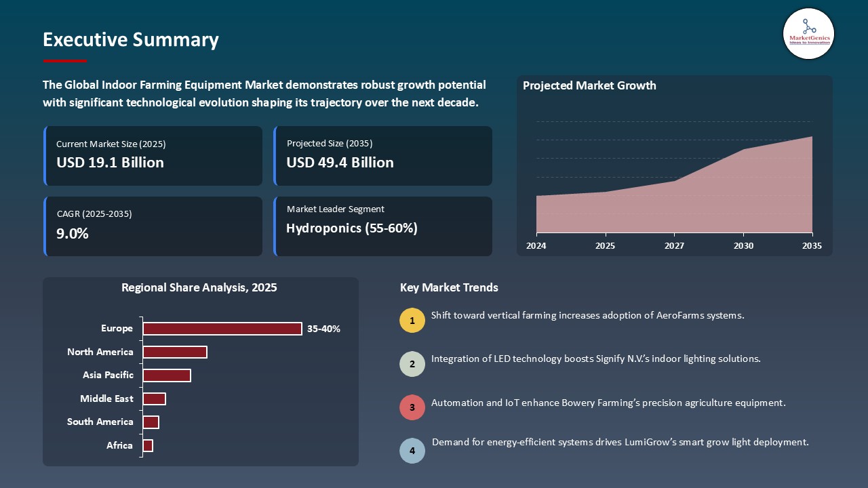Viewport: 868px width, 488px height.
Task: Select the red circle numbered 3
Action: click(x=412, y=407)
